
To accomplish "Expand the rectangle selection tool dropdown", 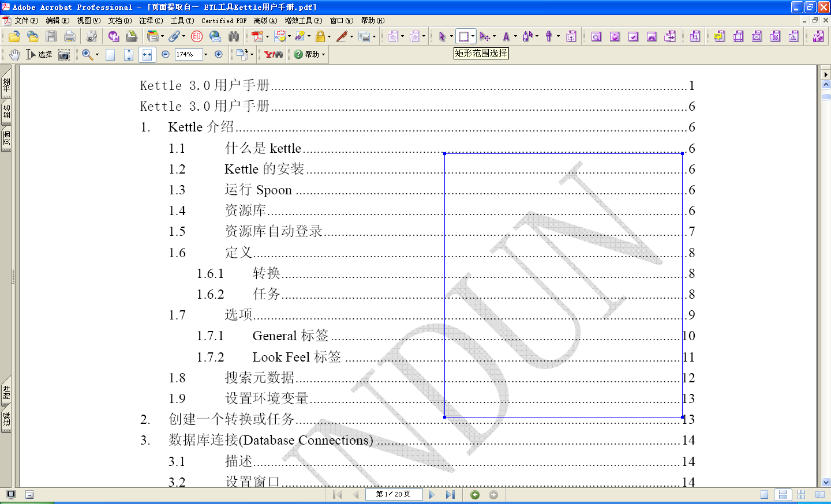I will 473,36.
